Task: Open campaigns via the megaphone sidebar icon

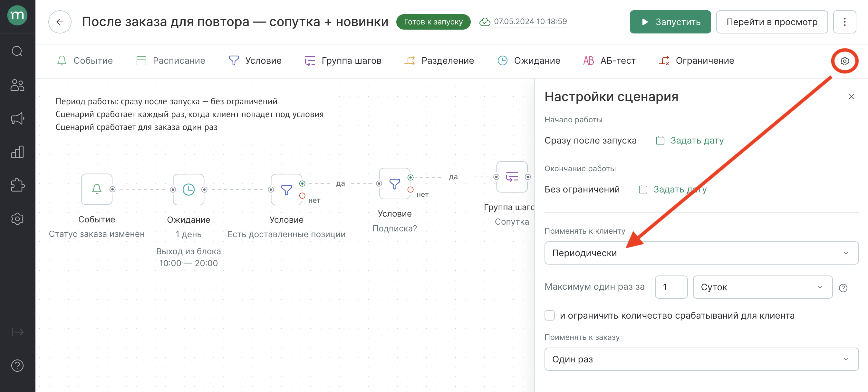Action: click(x=17, y=118)
